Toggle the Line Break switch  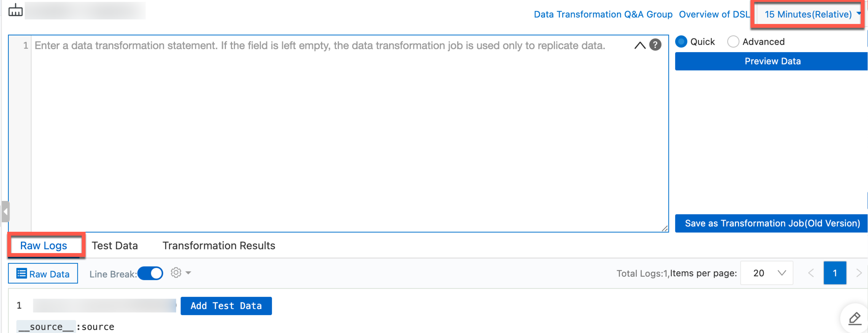(x=150, y=273)
